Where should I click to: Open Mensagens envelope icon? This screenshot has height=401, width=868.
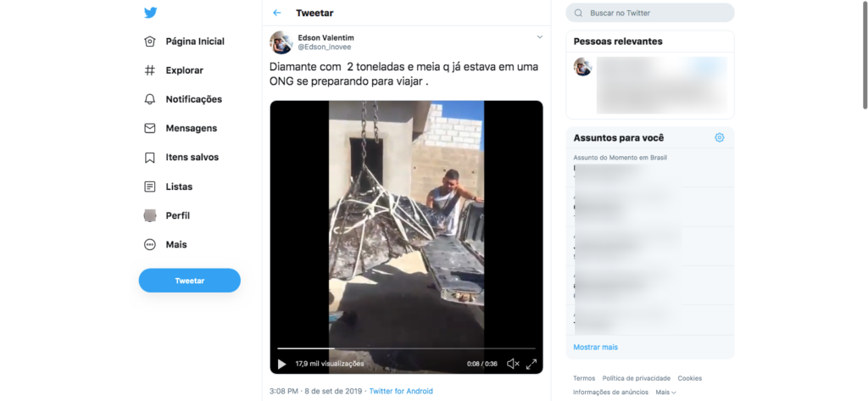pos(149,128)
